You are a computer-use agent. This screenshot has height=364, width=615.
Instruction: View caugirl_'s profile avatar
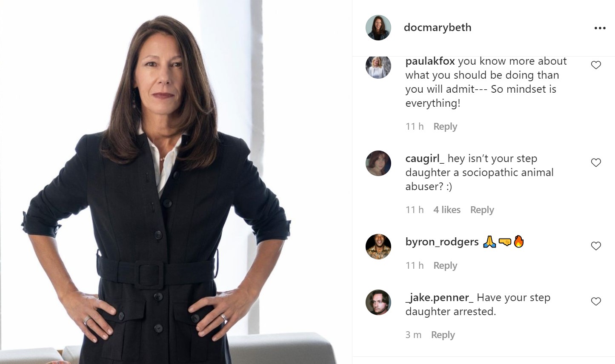[x=378, y=163]
